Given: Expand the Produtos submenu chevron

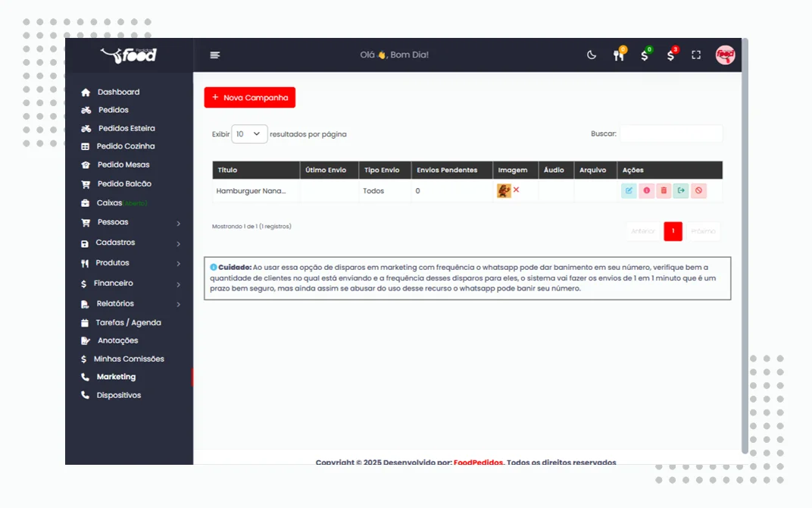Looking at the screenshot, I should click(x=178, y=264).
